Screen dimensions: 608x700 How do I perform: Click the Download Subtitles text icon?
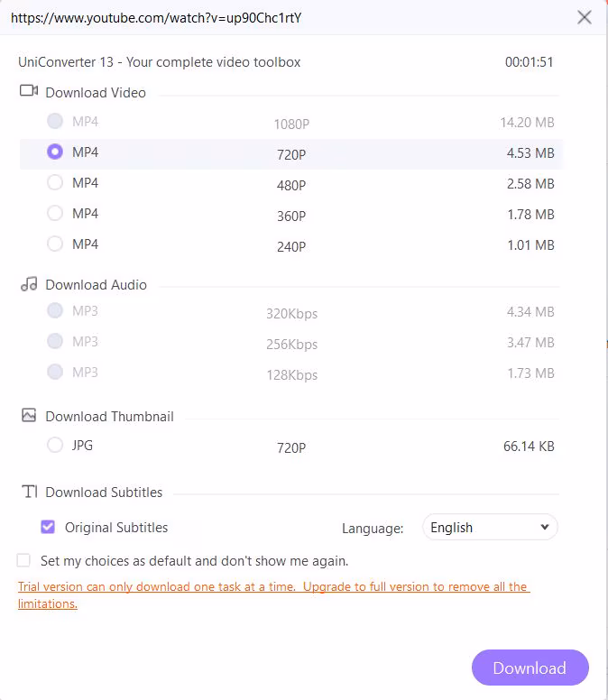pos(30,492)
